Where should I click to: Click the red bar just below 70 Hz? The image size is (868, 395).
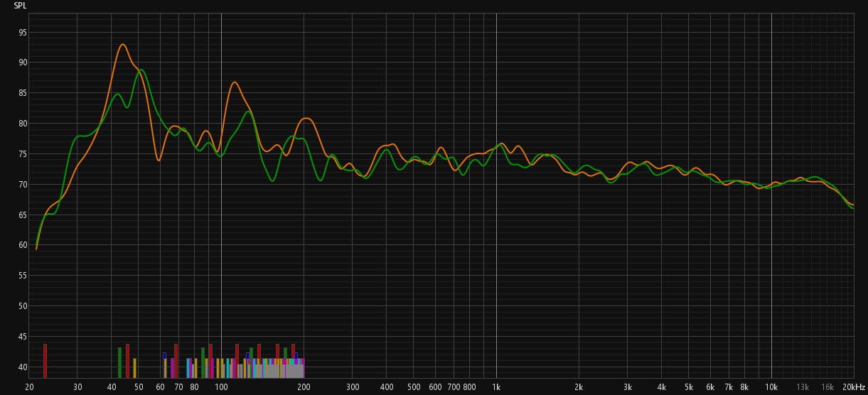pos(176,361)
